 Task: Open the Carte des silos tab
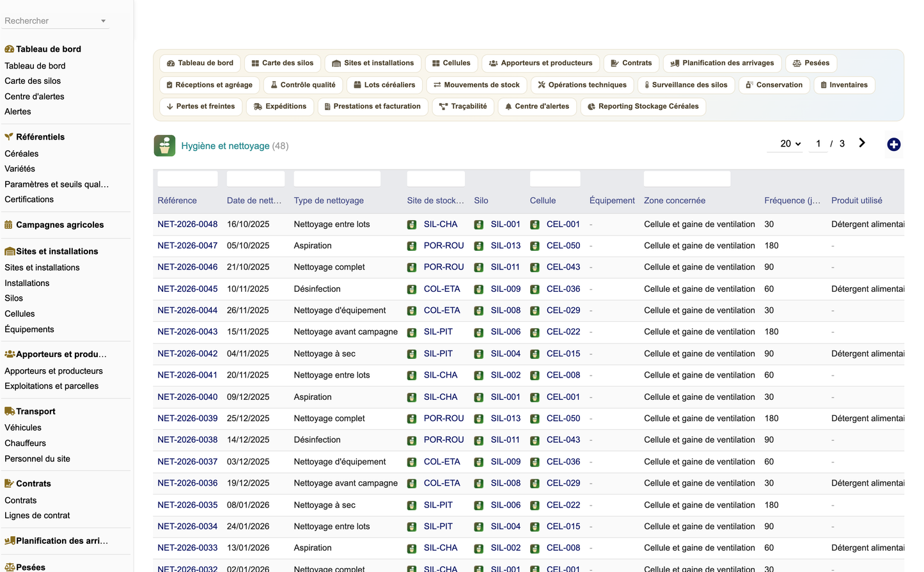pyautogui.click(x=282, y=63)
